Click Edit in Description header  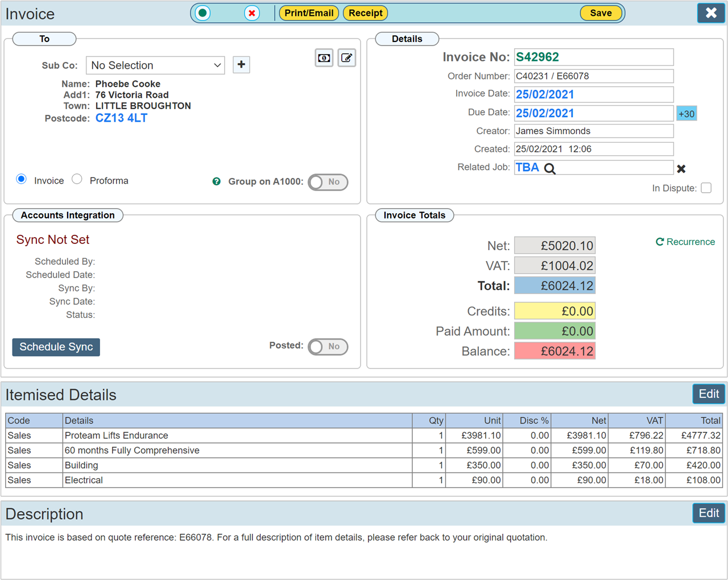[x=709, y=513]
